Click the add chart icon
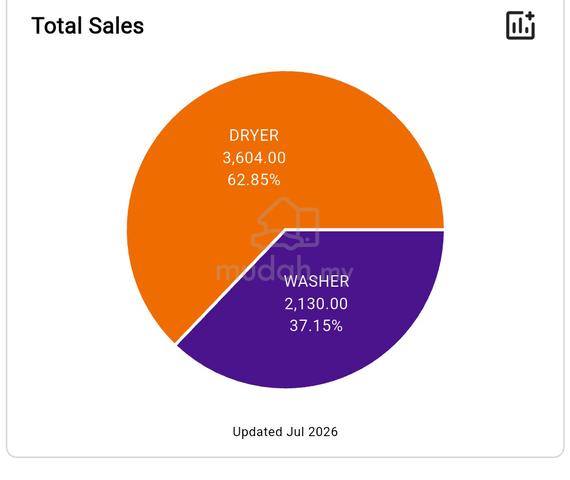The image size is (570, 480). click(521, 25)
